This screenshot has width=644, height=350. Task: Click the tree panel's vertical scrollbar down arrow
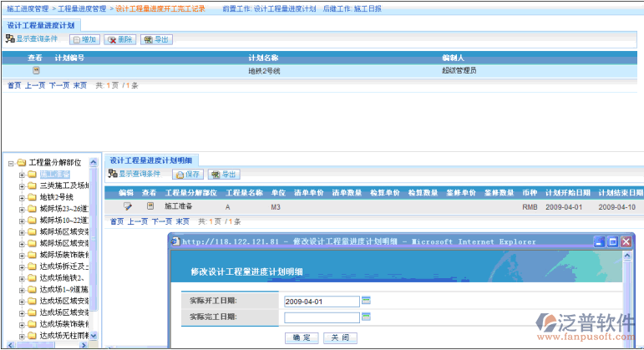click(x=94, y=335)
